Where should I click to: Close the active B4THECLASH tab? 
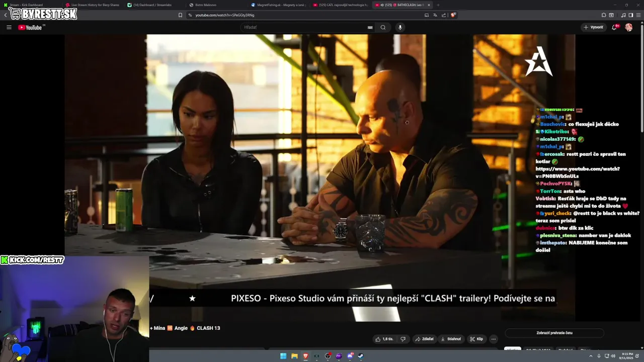[x=429, y=5]
